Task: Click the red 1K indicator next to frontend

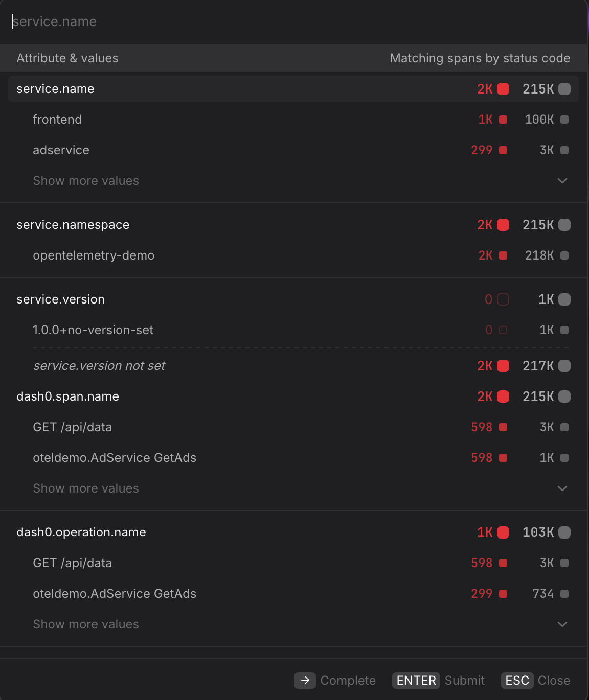Action: point(503,120)
